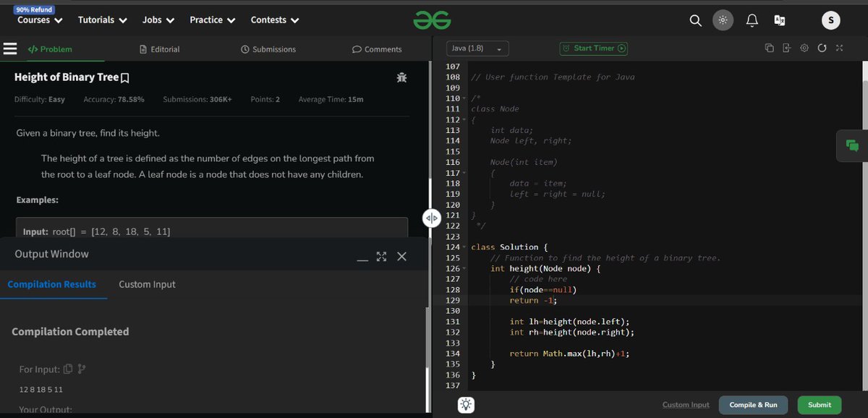Viewport: 868px width, 418px height.
Task: Switch to the Submissions tab
Action: tap(268, 49)
